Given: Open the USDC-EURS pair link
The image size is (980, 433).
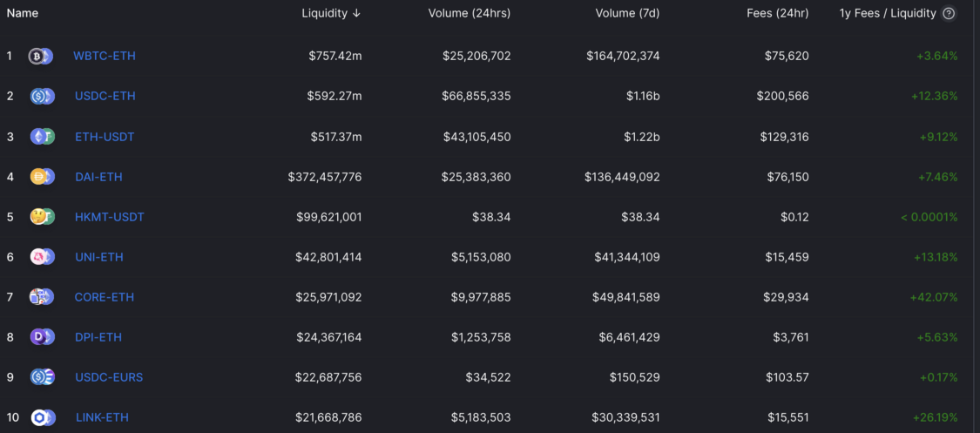Looking at the screenshot, I should pos(109,377).
